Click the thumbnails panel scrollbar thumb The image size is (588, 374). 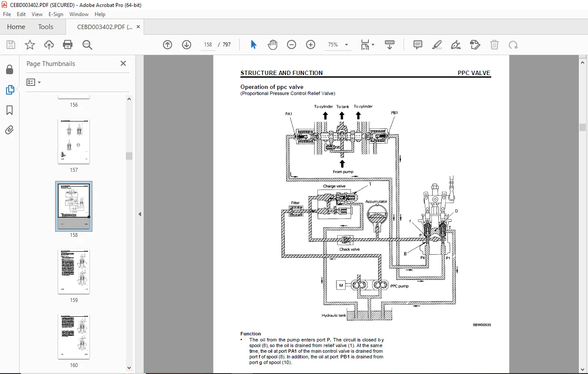pyautogui.click(x=129, y=156)
